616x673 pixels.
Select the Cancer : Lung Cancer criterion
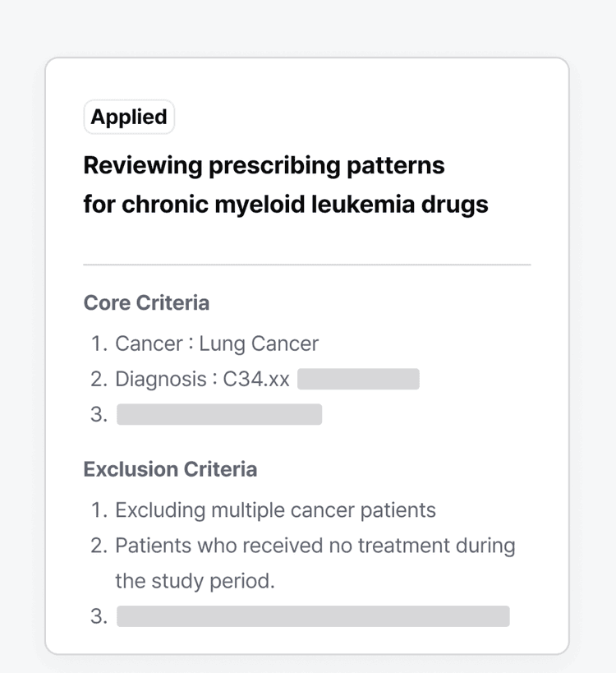[x=217, y=343]
